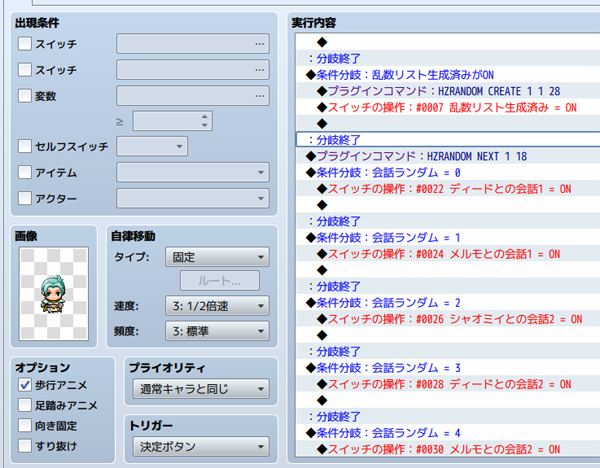Open the first スイッチ selection field
This screenshot has height=468, width=600.
193,44
